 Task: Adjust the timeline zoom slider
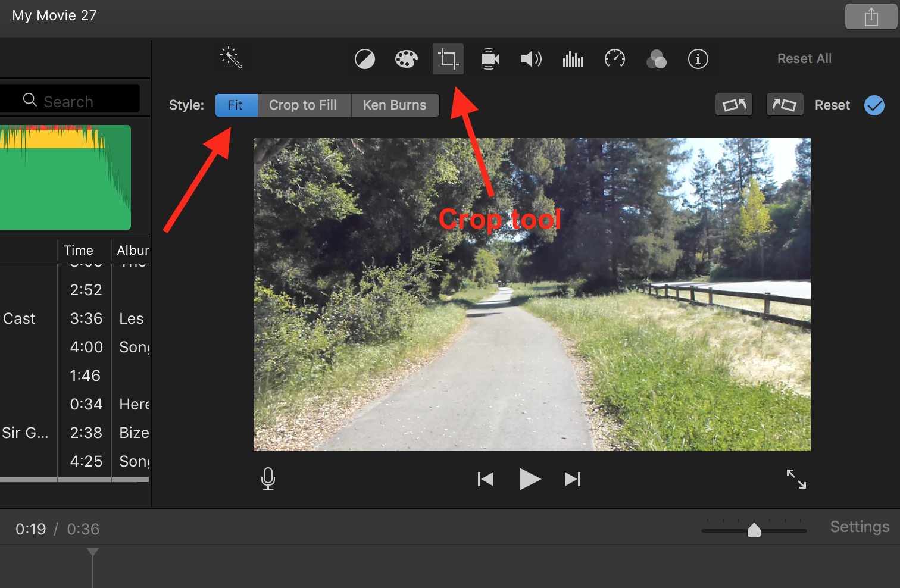[x=754, y=528]
